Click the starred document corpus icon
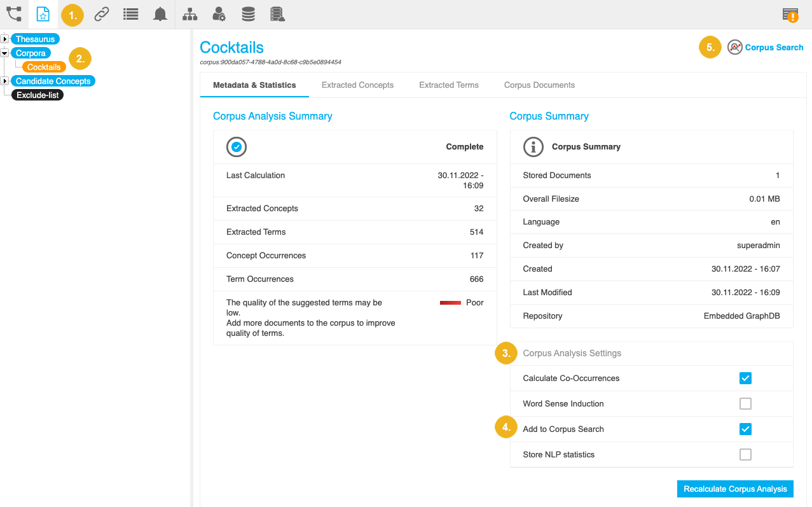 click(43, 14)
